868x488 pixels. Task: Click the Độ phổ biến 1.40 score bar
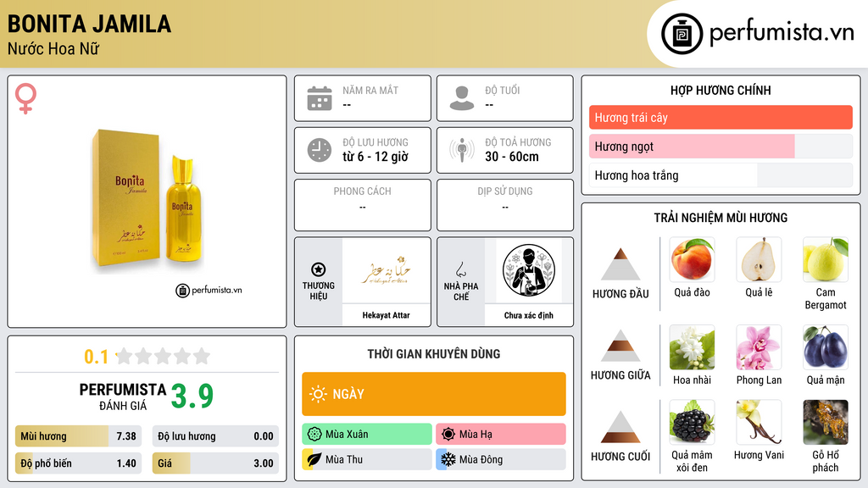(78, 463)
